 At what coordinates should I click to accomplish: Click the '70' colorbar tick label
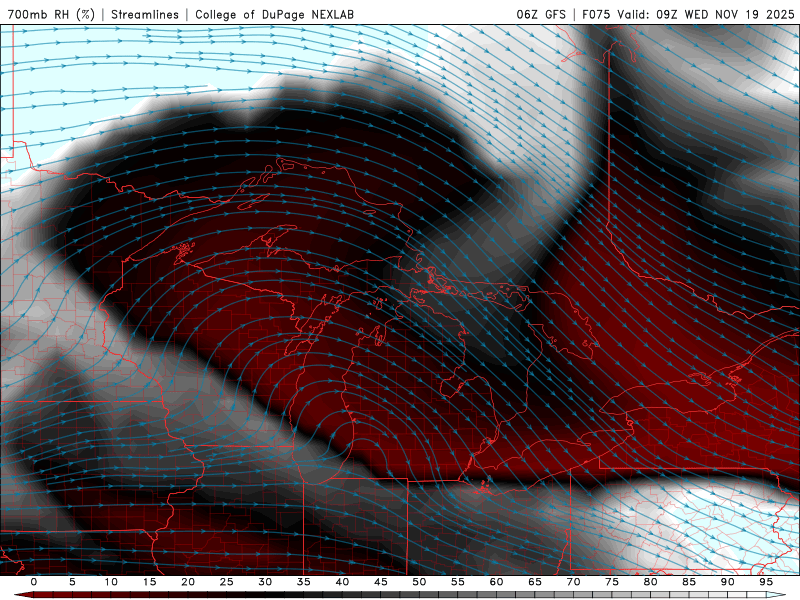tap(573, 582)
